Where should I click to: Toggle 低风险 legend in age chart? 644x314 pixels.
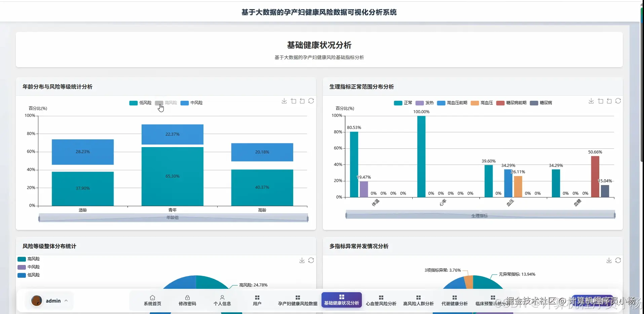(140, 103)
